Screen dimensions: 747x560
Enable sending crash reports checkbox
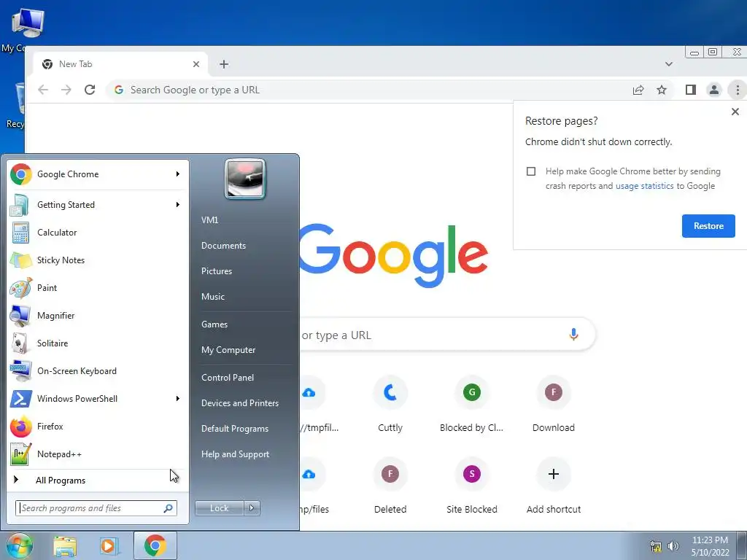[531, 171]
